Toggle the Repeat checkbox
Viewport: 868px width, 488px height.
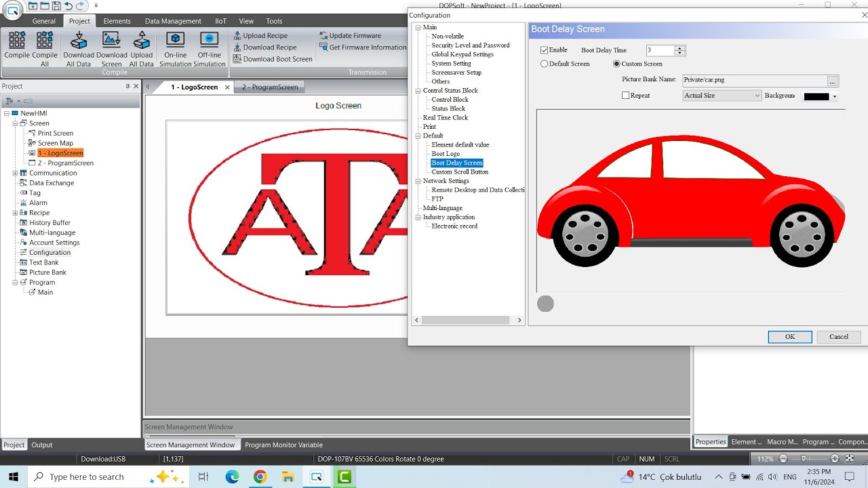(625, 96)
